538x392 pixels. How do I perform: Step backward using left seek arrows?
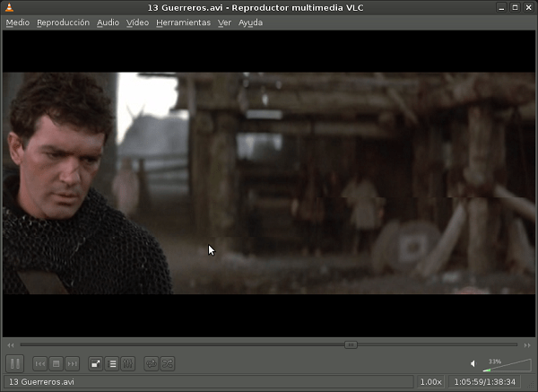[x=11, y=345]
